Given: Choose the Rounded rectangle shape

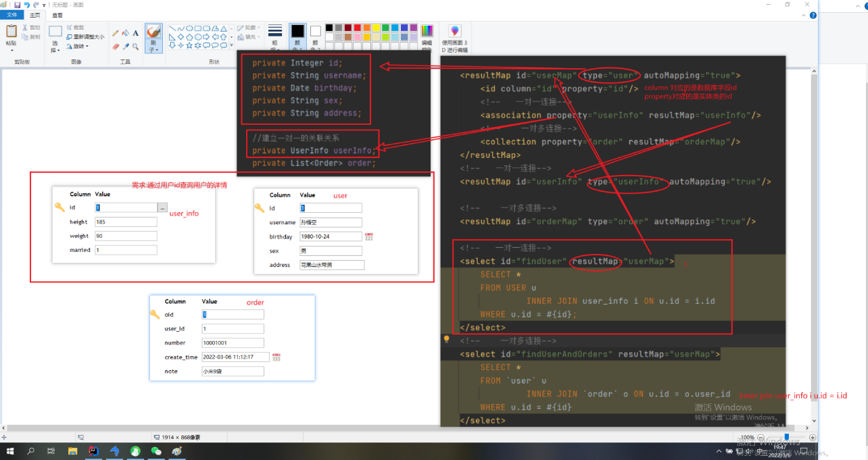Looking at the screenshot, I should tap(207, 28).
